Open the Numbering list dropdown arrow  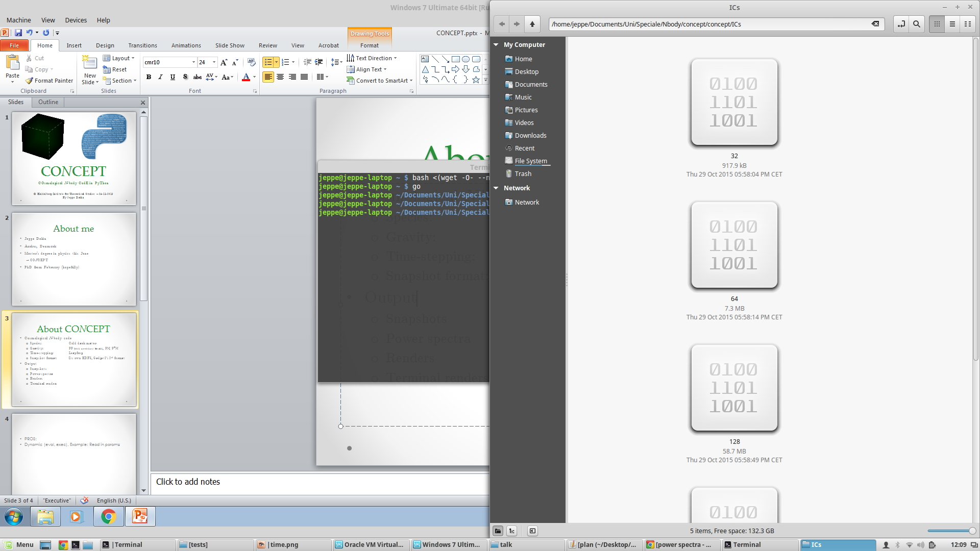(x=293, y=62)
